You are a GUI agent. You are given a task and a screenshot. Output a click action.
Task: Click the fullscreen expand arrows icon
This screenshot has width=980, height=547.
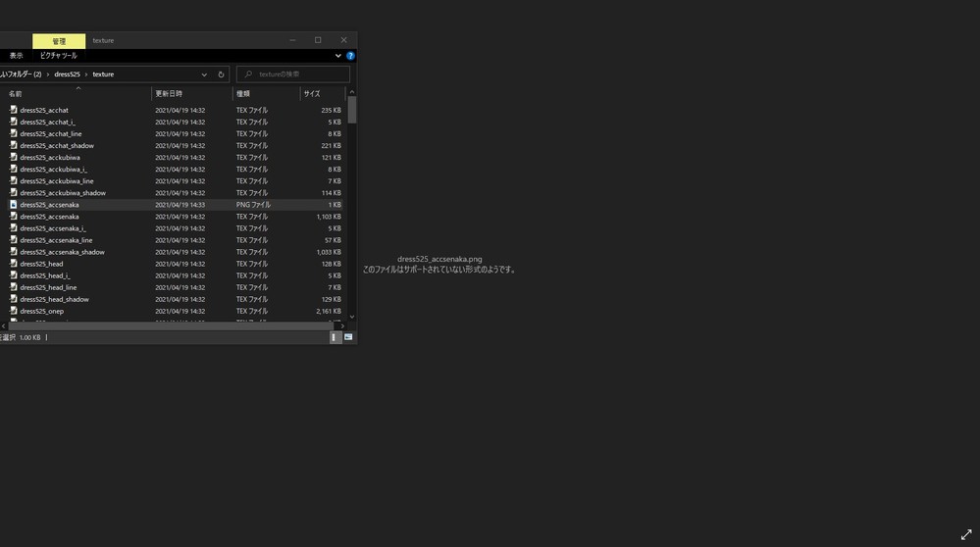965,534
